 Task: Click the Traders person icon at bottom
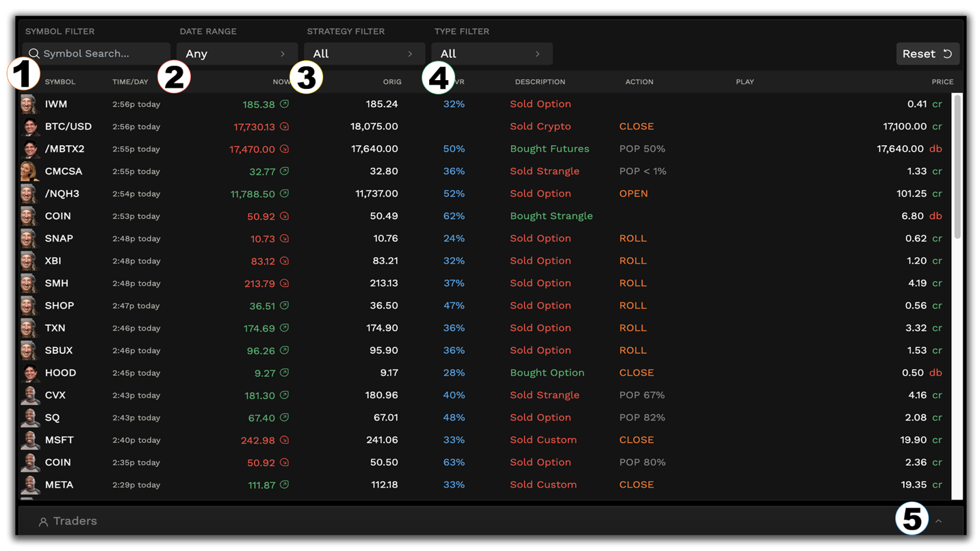click(x=42, y=521)
